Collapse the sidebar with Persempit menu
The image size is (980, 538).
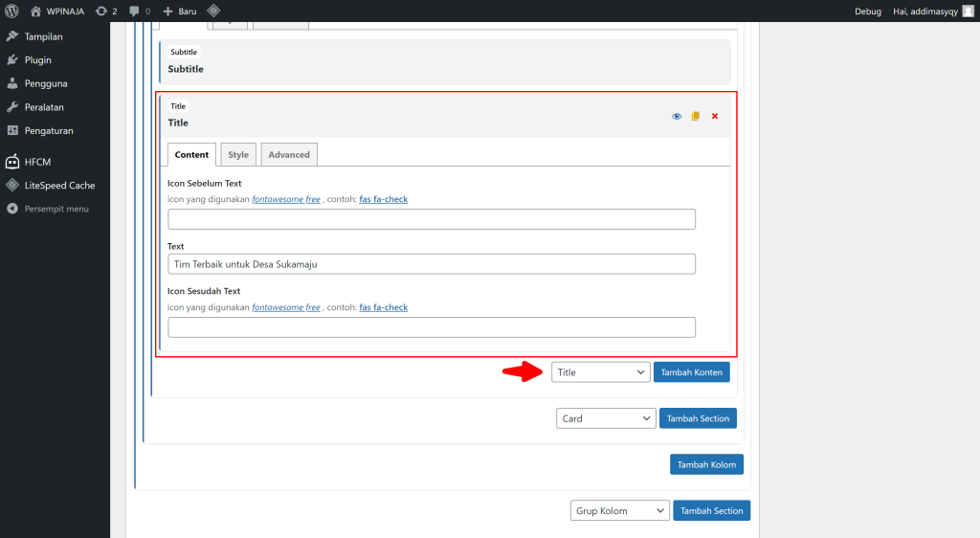[x=55, y=209]
